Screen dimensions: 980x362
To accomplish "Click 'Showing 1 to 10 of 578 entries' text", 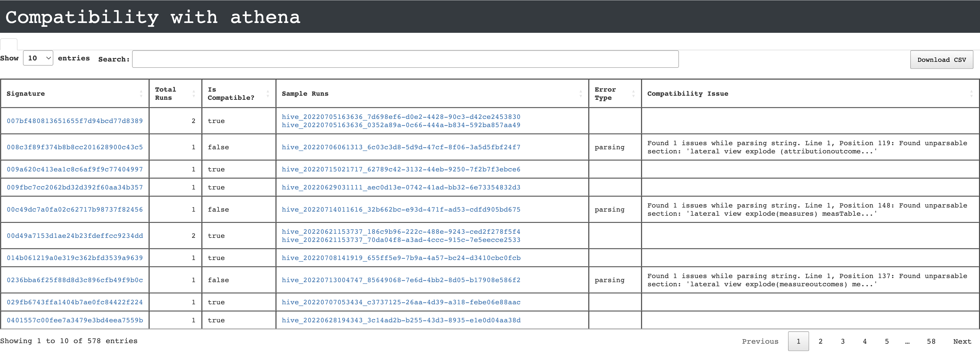I will tap(69, 341).
